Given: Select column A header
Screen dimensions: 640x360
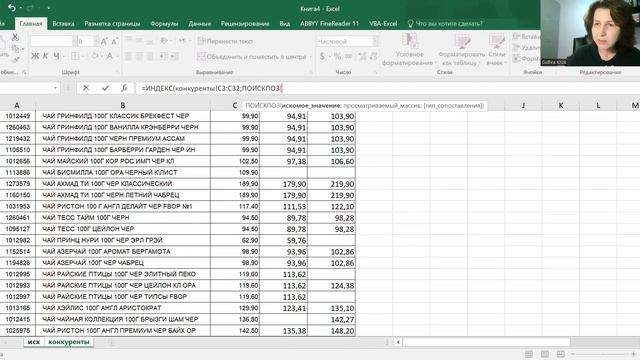Looking at the screenshot, I should (17, 105).
